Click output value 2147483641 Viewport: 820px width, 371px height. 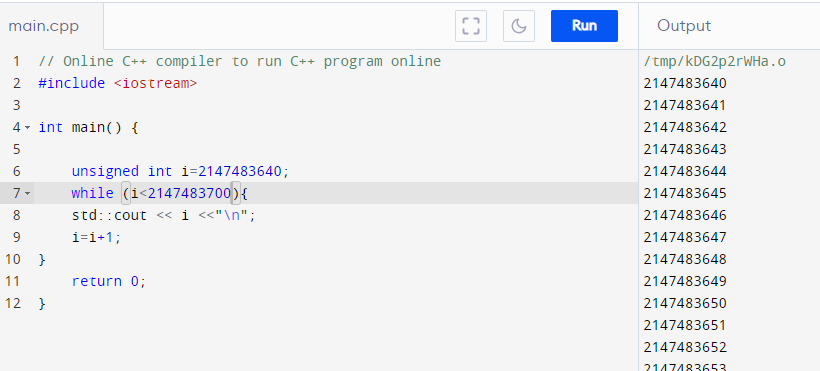(x=685, y=105)
